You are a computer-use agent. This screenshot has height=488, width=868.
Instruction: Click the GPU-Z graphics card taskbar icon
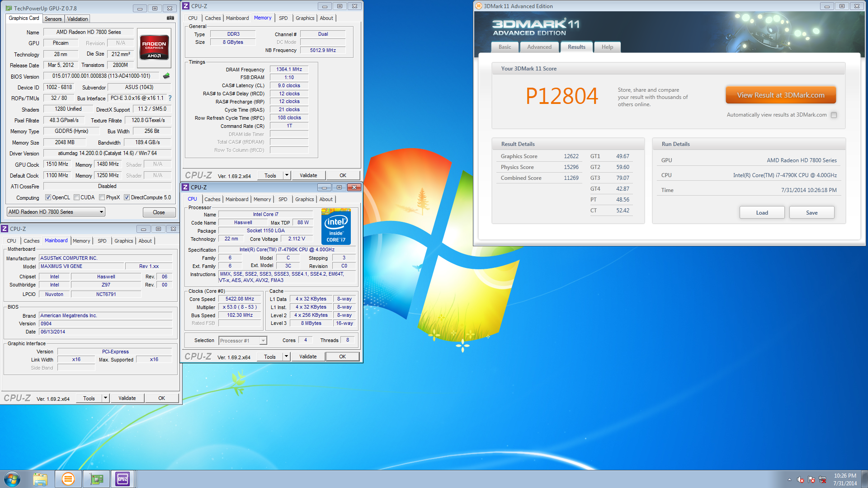pyautogui.click(x=96, y=479)
